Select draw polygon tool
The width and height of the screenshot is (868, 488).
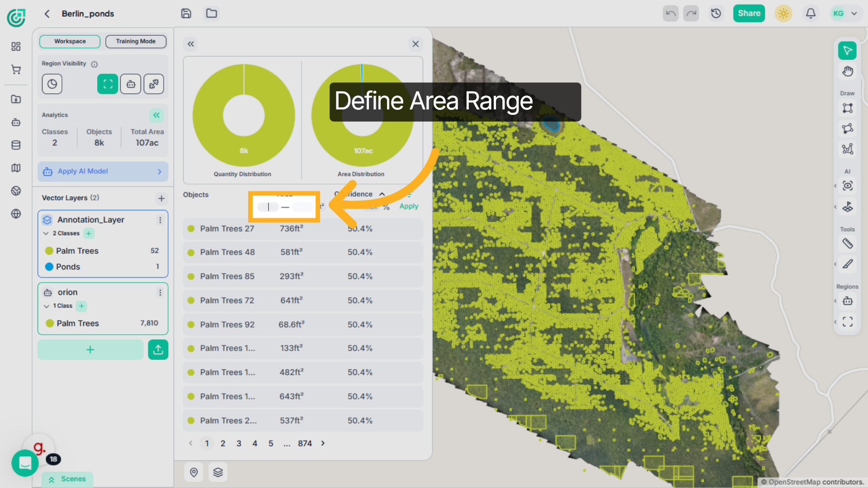(847, 128)
